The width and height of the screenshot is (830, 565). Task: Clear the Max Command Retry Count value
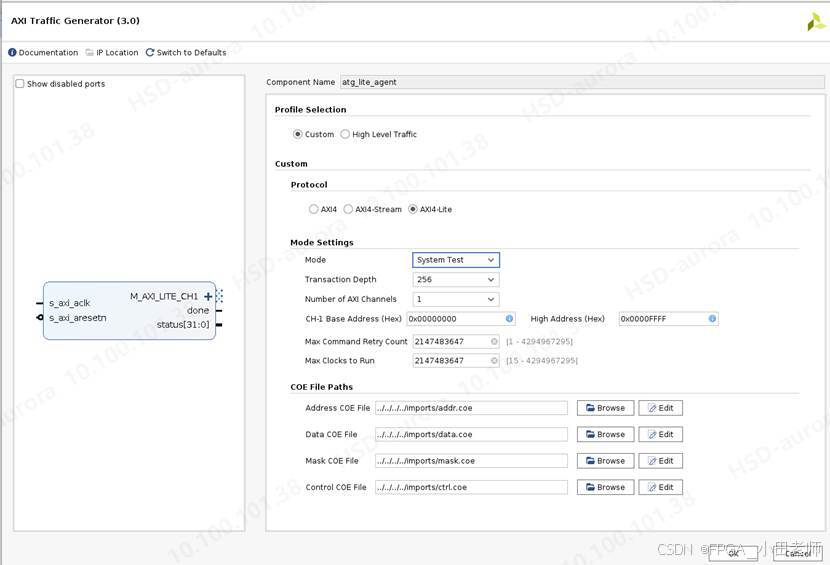point(494,342)
